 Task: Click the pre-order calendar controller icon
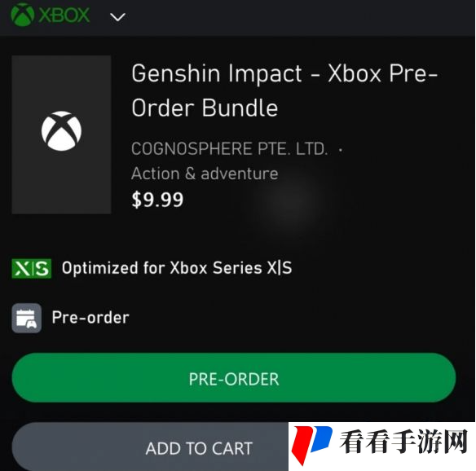(x=27, y=318)
